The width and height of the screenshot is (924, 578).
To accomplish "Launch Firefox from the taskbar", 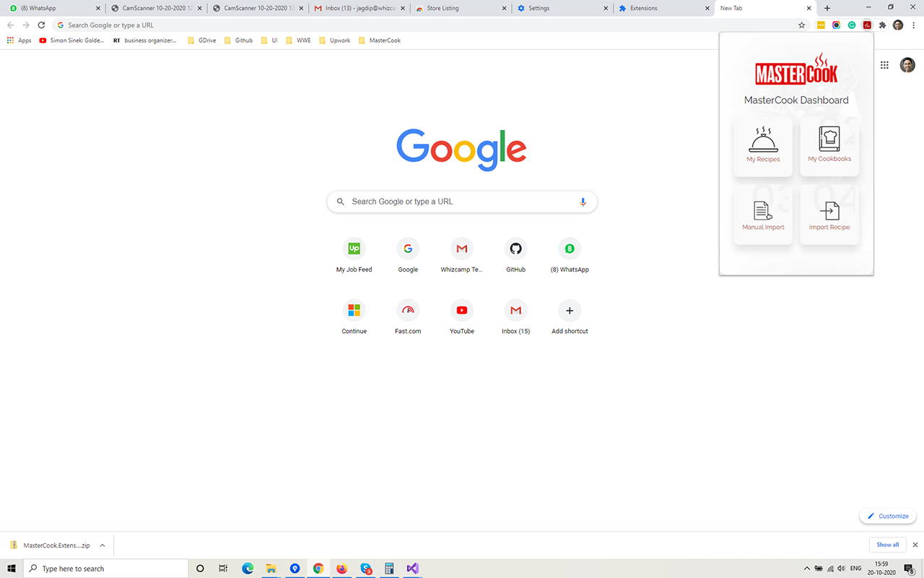I will [341, 569].
